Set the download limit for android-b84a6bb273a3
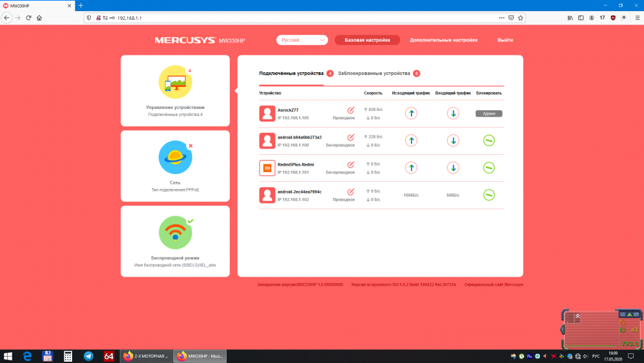 (453, 141)
